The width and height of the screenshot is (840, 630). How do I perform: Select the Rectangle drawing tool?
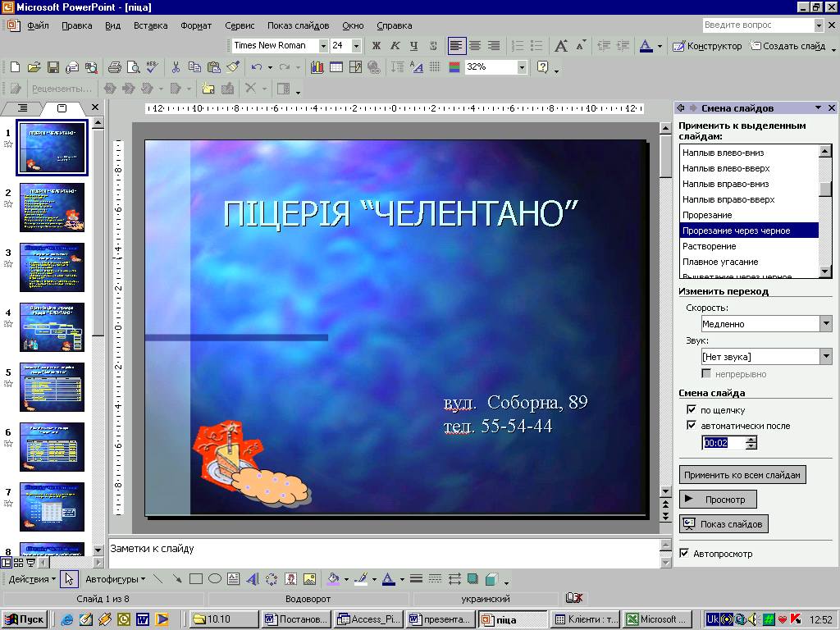point(196,578)
